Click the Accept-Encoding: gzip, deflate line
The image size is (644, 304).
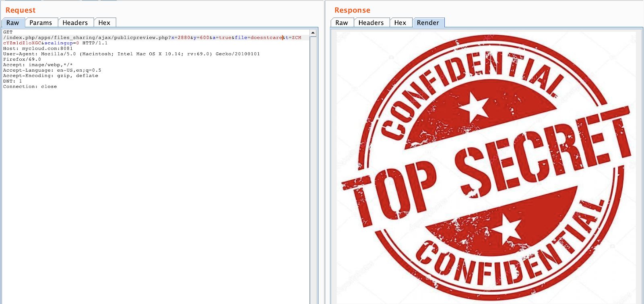(x=51, y=76)
